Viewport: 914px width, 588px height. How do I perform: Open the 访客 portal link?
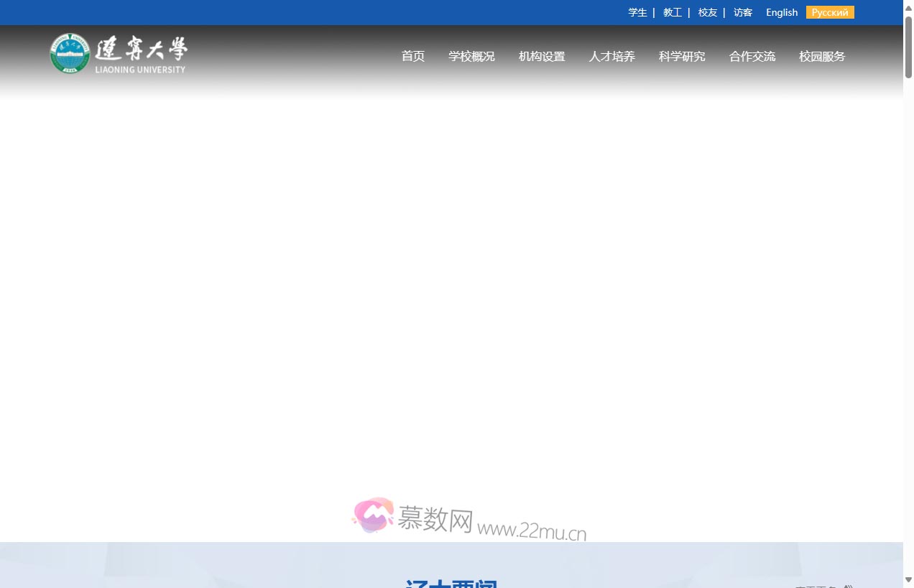(742, 12)
